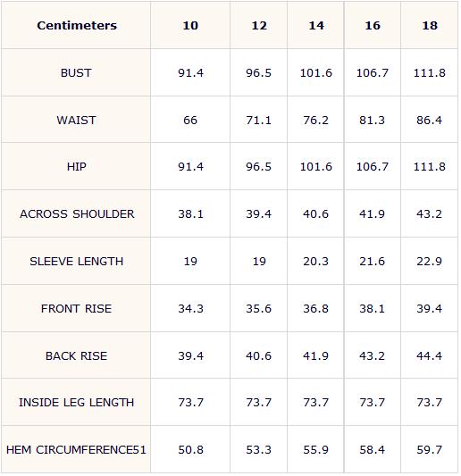Click the HEM CIRCUMFERENCE row label

coord(76,450)
